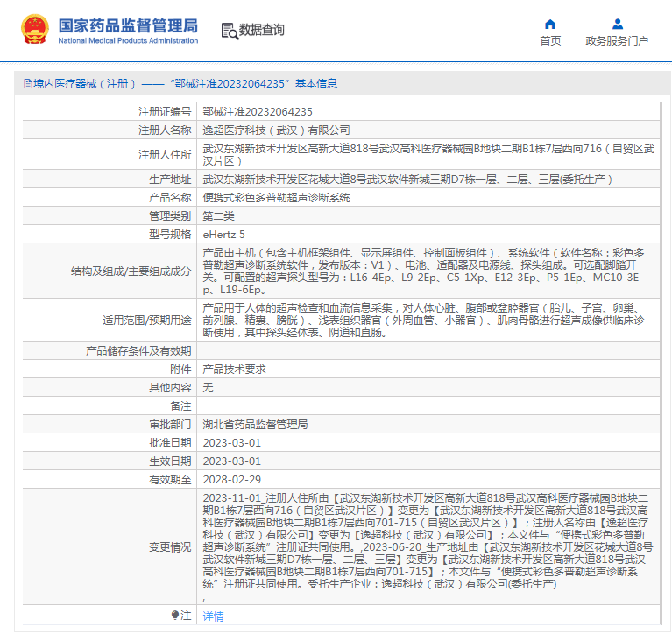Viewport: 672px width, 634px height.
Task: Click the 批准日期 row label
Action: 170,443
